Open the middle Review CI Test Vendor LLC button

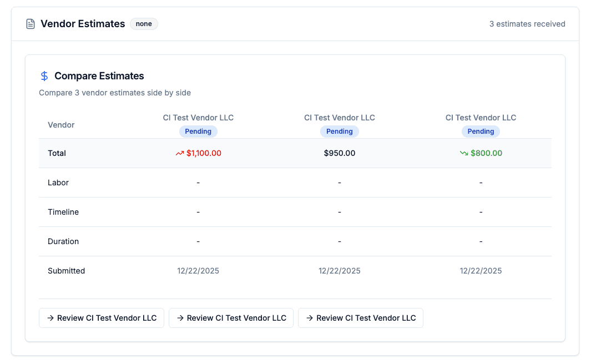[x=231, y=318]
